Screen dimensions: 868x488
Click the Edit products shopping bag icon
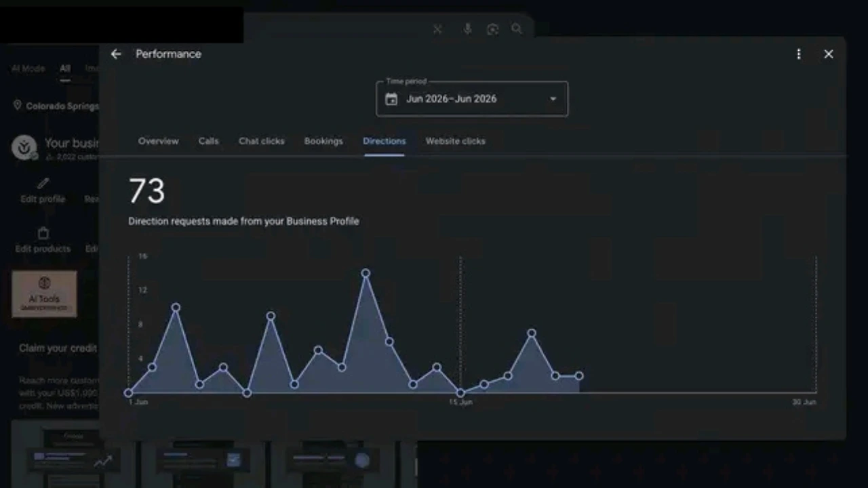click(43, 234)
